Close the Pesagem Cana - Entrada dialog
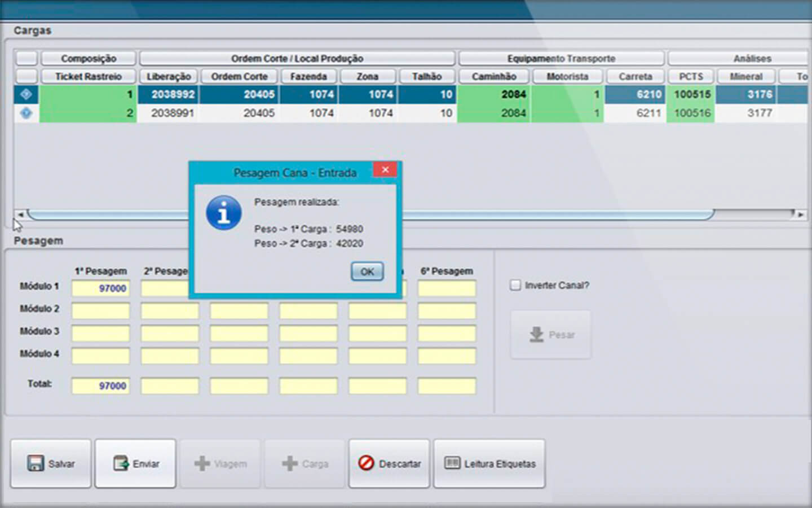The width and height of the screenshot is (812, 508). 385,170
